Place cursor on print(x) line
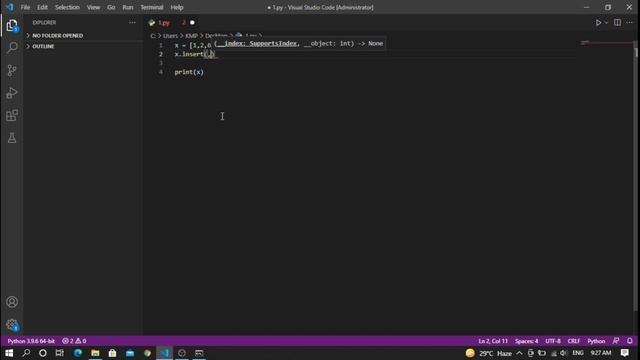 click(x=189, y=72)
